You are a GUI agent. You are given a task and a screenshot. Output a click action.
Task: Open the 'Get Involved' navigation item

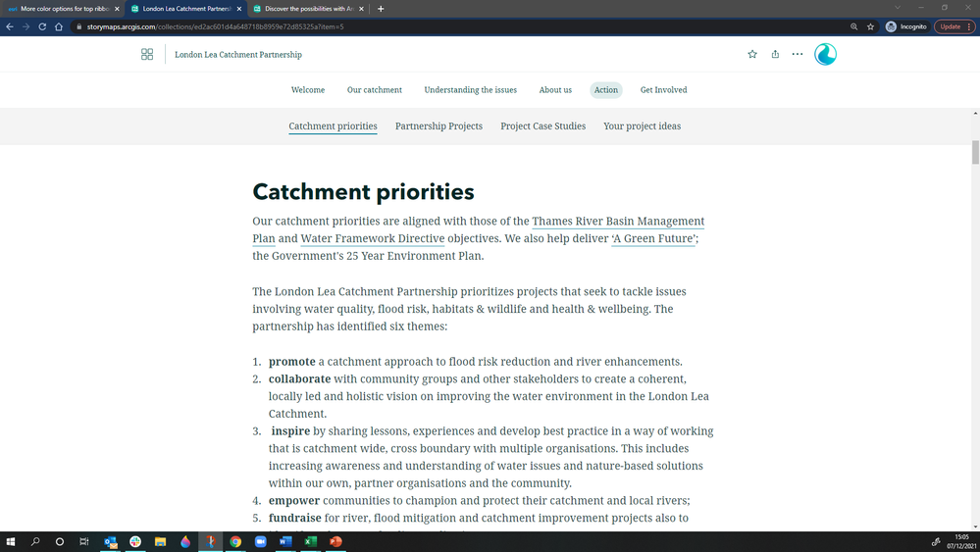click(664, 90)
